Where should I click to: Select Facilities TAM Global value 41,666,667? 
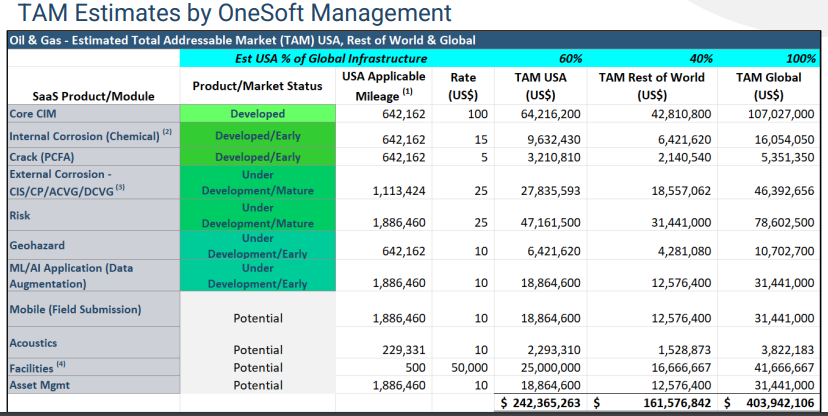click(784, 367)
